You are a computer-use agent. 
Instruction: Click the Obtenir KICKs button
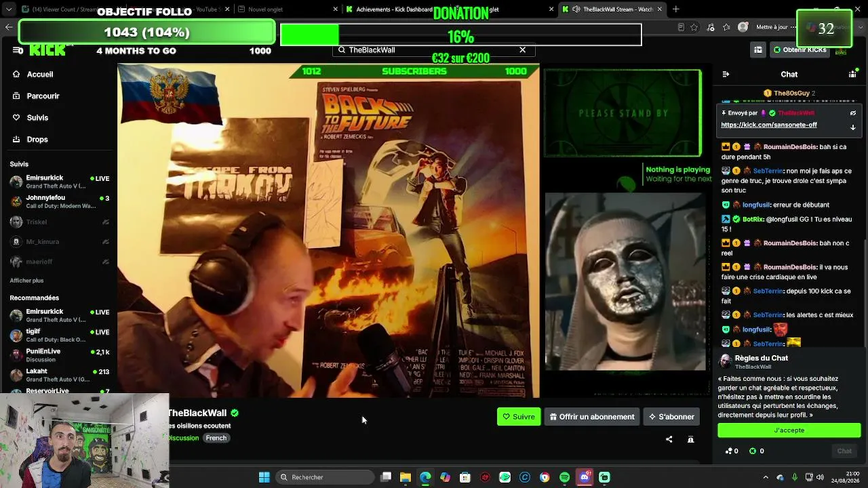click(x=800, y=50)
